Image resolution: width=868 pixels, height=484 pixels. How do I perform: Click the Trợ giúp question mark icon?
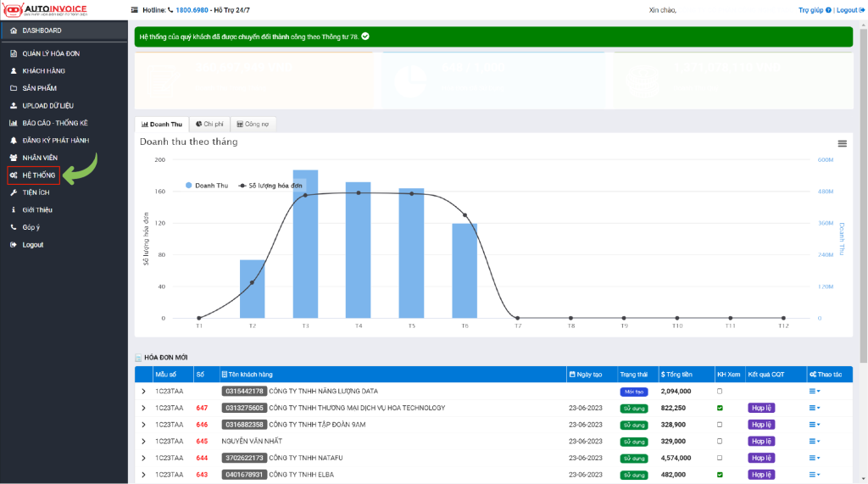pos(828,10)
